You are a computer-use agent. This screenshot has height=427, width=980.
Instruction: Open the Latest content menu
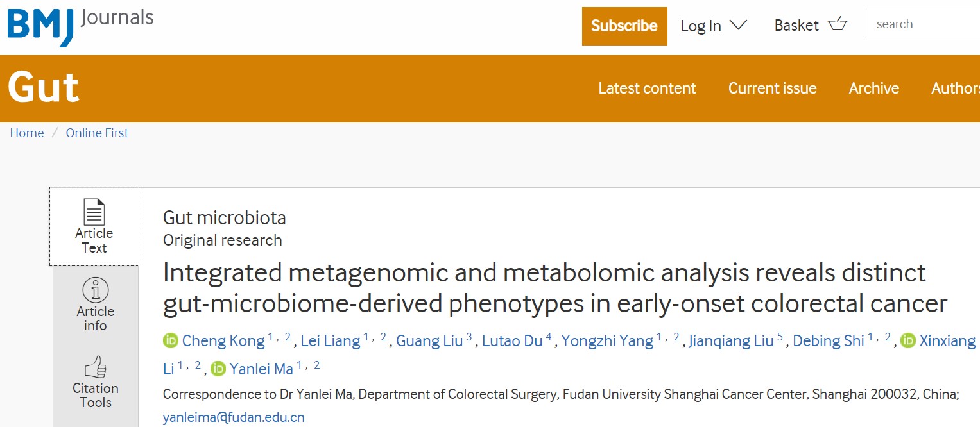(647, 88)
